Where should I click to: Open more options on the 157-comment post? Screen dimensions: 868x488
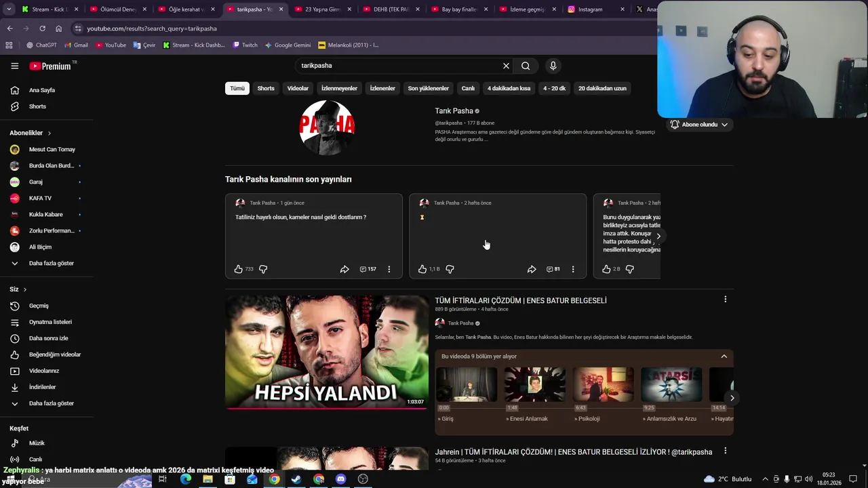pos(389,269)
